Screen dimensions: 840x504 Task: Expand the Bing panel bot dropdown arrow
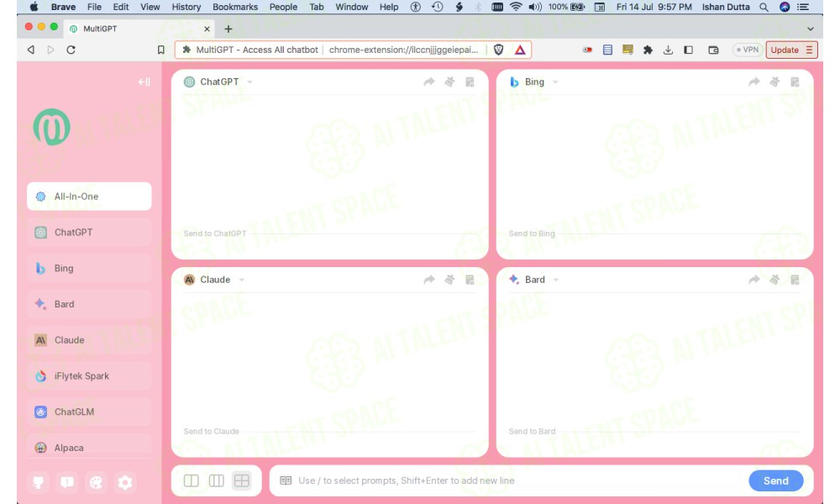click(555, 82)
